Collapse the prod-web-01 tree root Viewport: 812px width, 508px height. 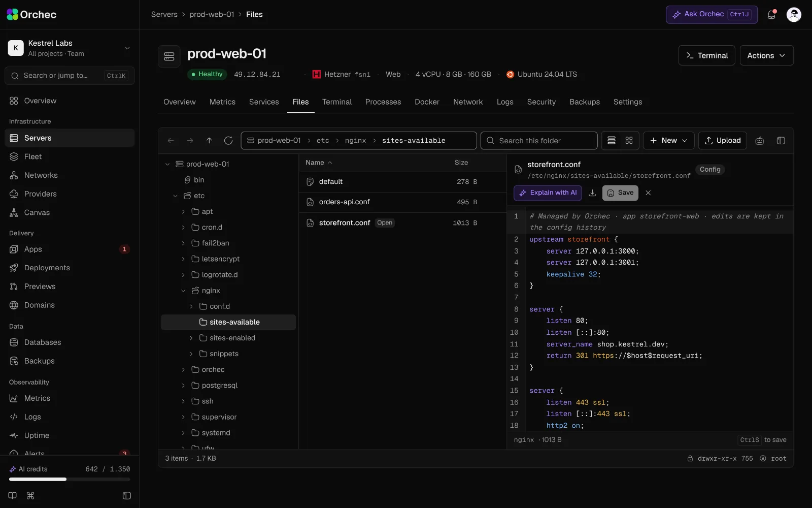tap(167, 164)
